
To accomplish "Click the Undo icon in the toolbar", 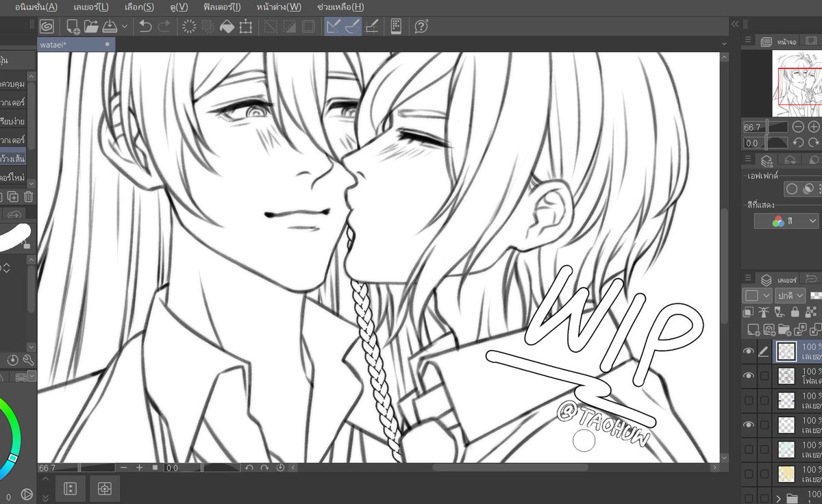I will tap(145, 27).
